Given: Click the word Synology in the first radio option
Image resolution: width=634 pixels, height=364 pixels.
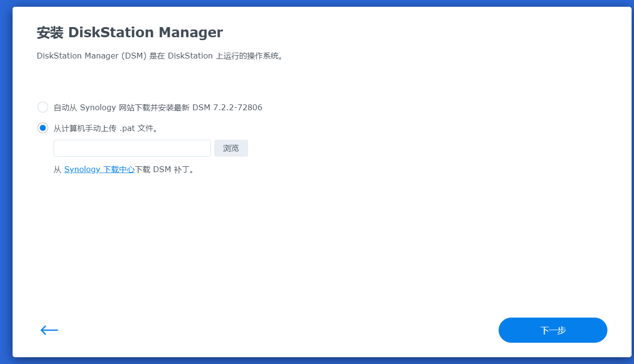Looking at the screenshot, I should click(x=98, y=107).
